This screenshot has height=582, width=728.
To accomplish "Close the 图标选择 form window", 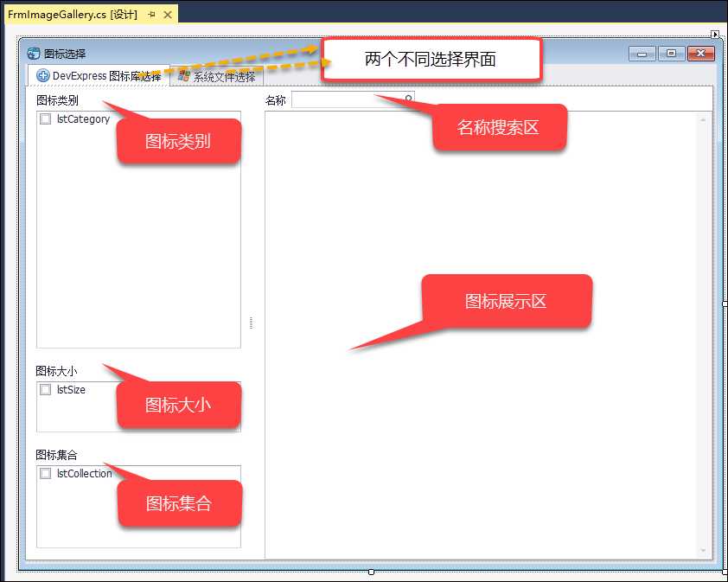I will 700,54.
